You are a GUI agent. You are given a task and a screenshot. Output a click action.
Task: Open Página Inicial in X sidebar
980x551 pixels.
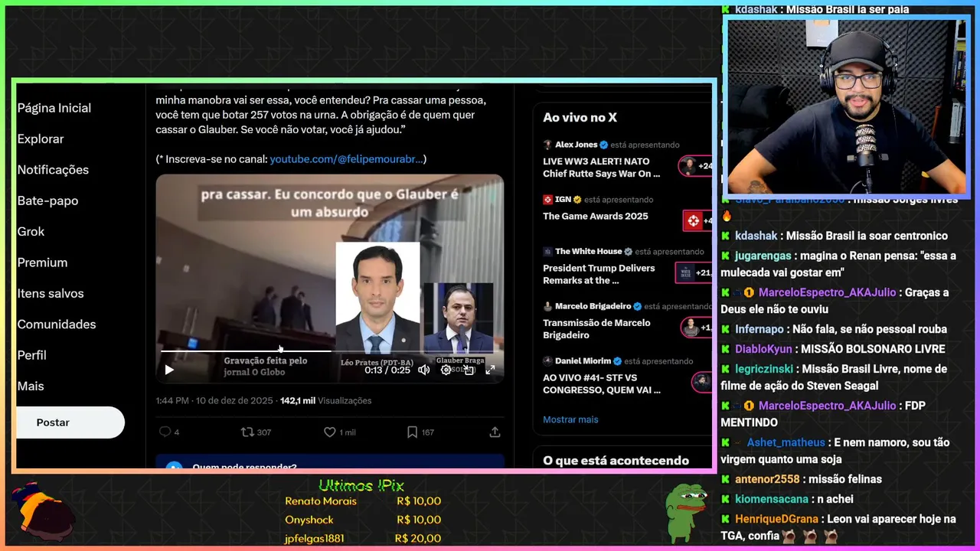[x=54, y=108]
